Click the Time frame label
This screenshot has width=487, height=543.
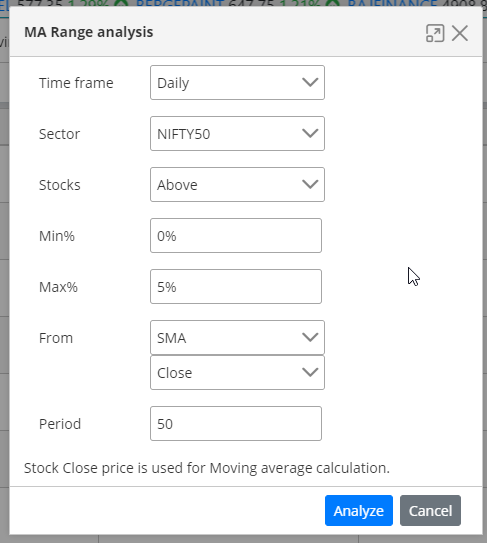(76, 83)
